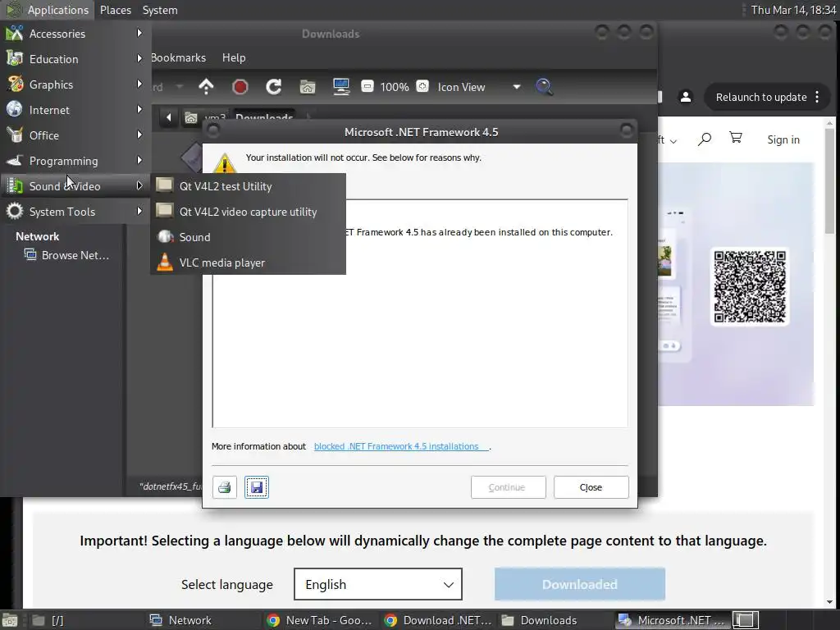Open the Office submenu
Screen dimensions: 840x630
pyautogui.click(x=75, y=135)
